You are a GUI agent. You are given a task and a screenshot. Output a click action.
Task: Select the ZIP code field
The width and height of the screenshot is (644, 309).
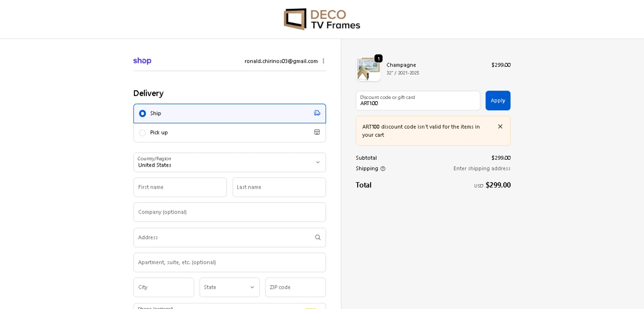coord(295,288)
